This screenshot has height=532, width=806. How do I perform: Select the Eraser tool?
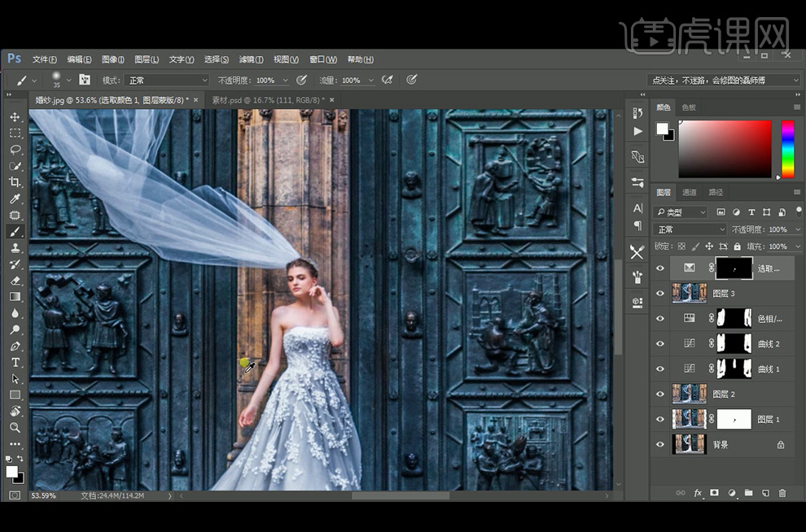click(15, 281)
